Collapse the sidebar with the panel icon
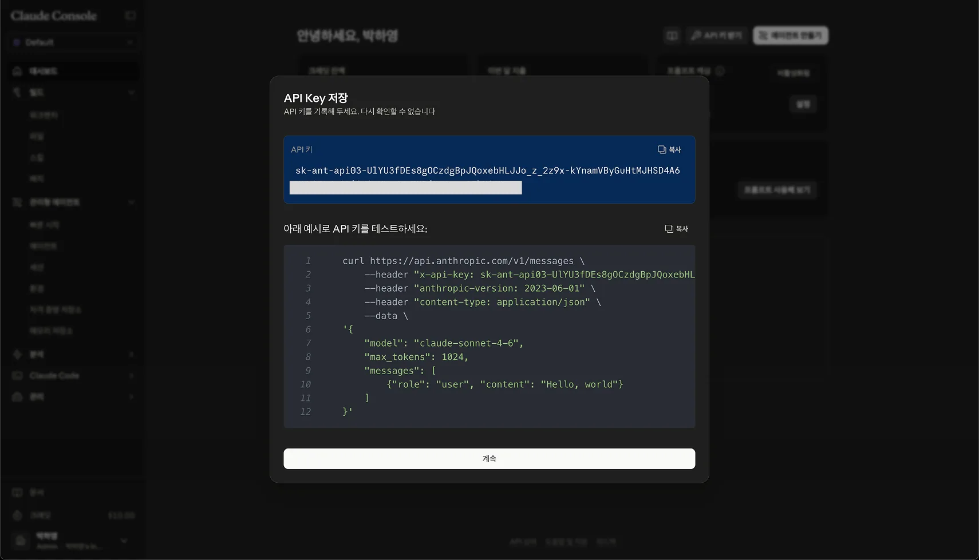 click(x=131, y=15)
